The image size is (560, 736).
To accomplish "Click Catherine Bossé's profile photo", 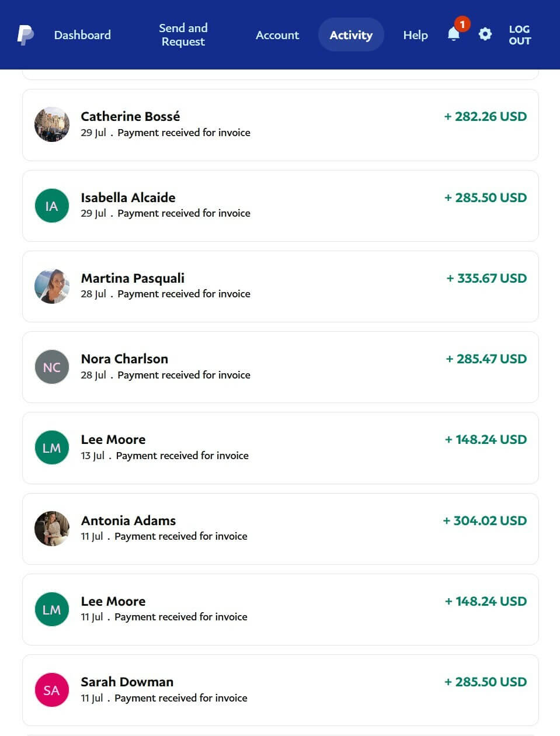I will pyautogui.click(x=52, y=124).
